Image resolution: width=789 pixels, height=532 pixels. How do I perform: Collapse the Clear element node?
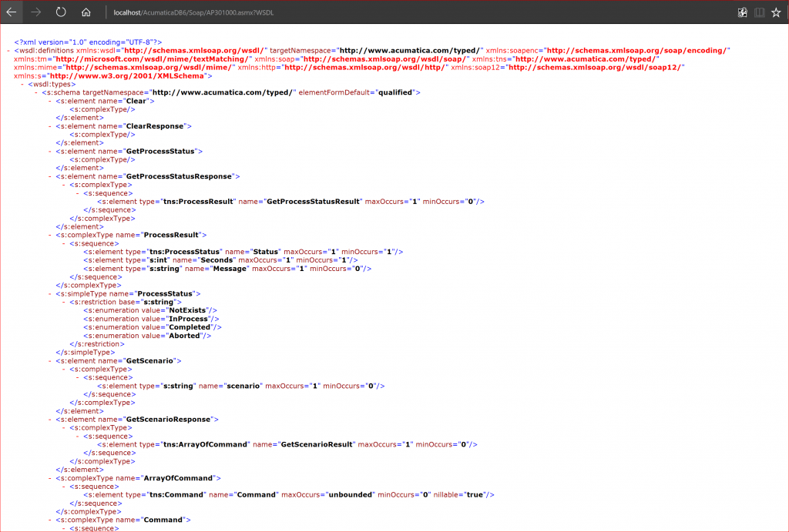50,101
